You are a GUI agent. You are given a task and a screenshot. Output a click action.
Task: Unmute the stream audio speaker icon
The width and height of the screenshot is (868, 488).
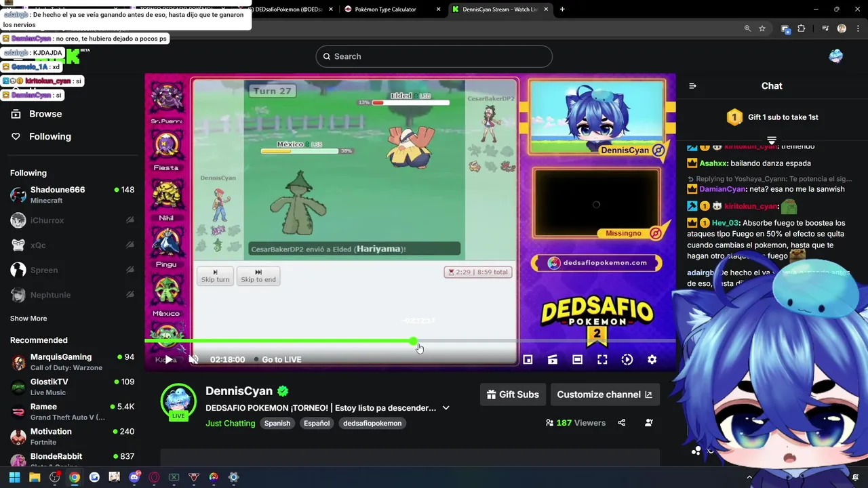pyautogui.click(x=193, y=359)
